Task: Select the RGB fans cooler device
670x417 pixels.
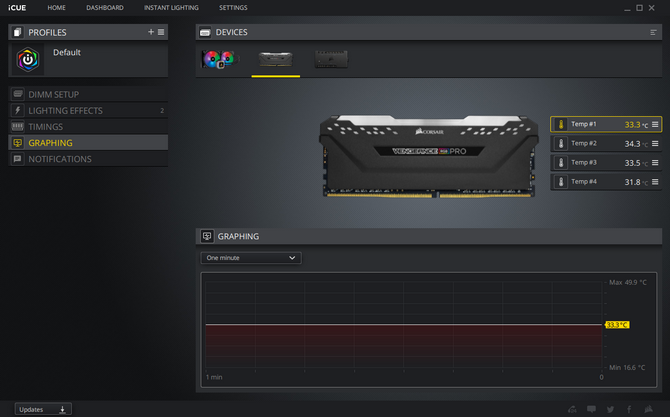Action: point(220,59)
